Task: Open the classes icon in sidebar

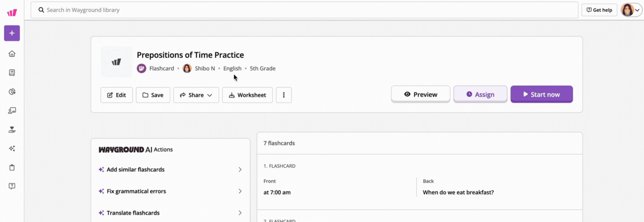Action: point(12,110)
